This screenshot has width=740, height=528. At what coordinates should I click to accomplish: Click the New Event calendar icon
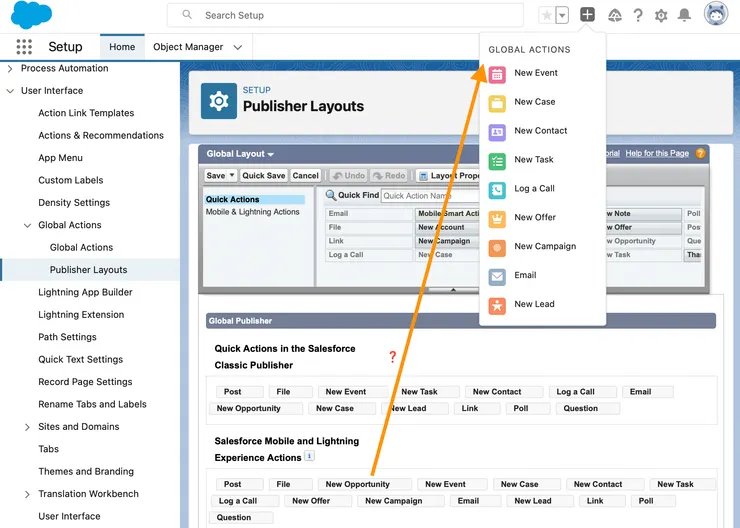(x=497, y=75)
